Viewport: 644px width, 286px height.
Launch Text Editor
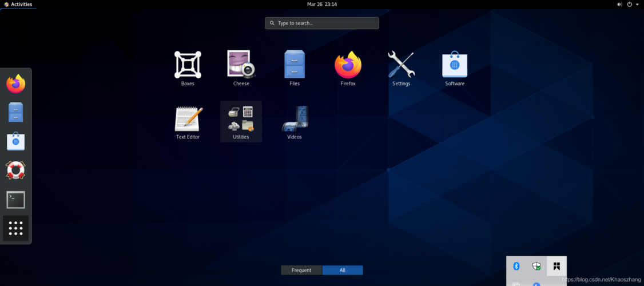pyautogui.click(x=188, y=122)
